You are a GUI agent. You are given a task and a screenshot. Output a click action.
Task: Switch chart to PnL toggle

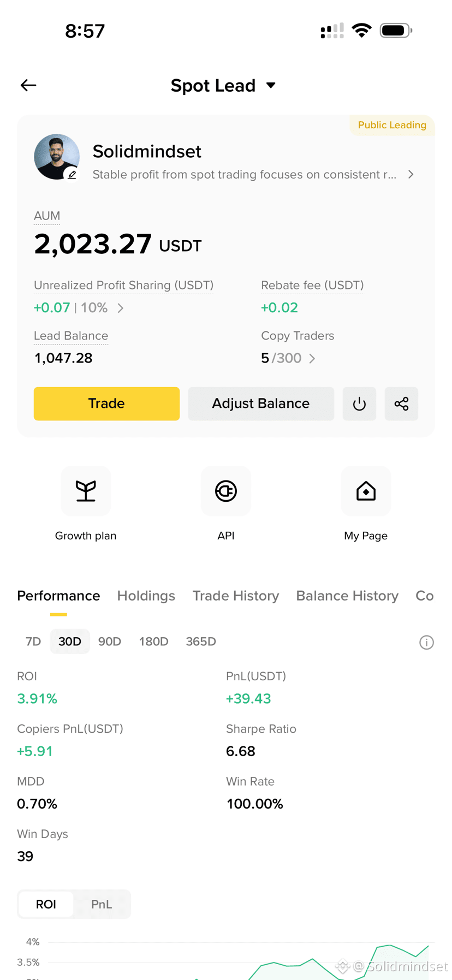[102, 904]
